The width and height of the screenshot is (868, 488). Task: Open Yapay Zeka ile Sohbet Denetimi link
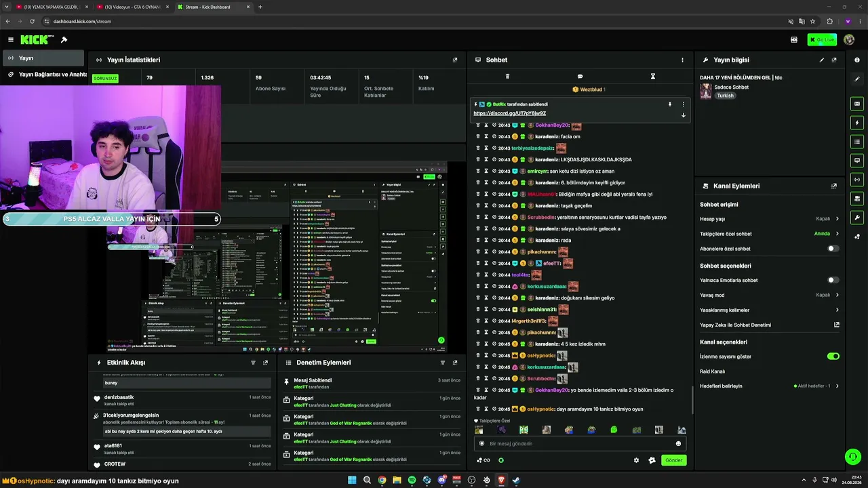(x=770, y=325)
